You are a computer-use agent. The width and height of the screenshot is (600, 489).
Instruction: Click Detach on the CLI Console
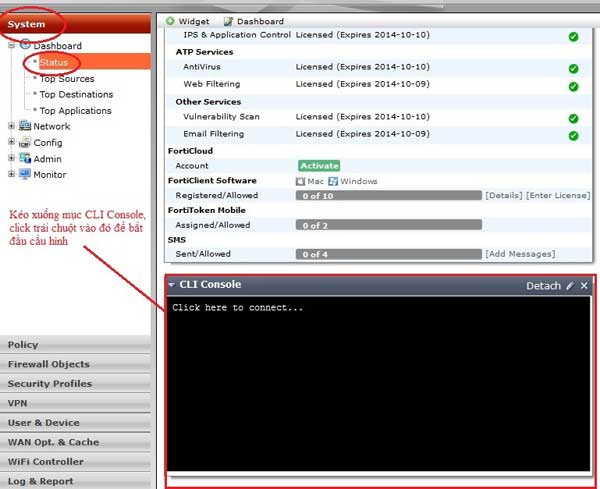point(543,286)
